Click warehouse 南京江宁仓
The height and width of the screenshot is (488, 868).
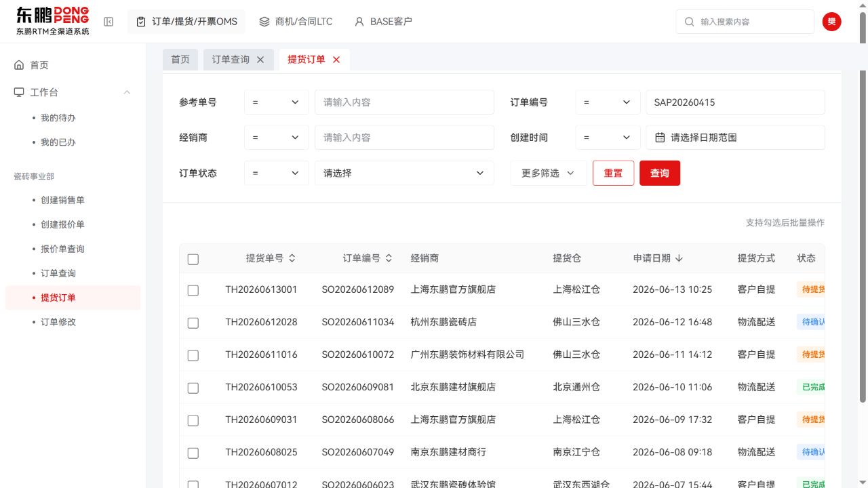pos(576,452)
